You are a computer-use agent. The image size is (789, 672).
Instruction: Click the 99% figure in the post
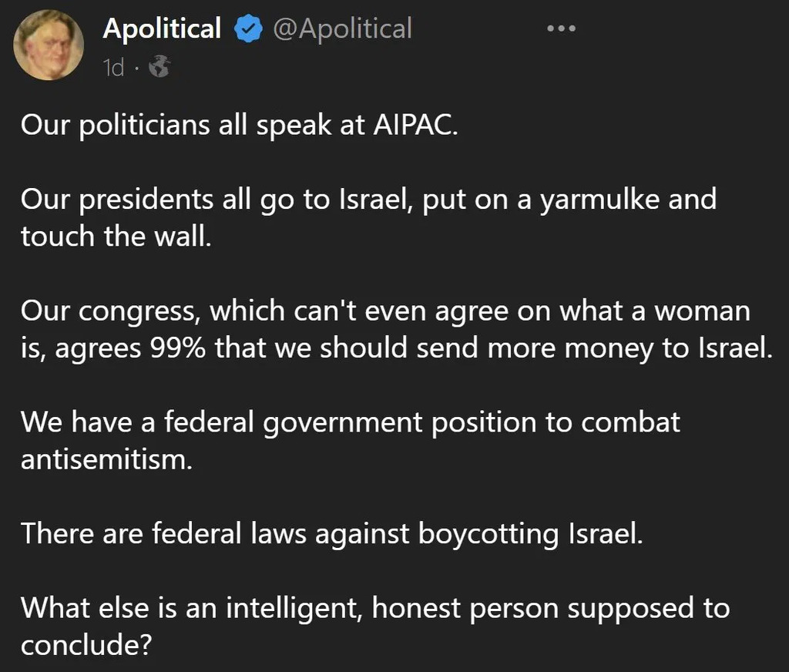(176, 348)
